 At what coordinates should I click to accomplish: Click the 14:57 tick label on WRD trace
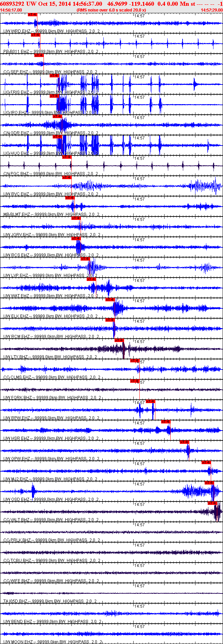pyautogui.click(x=139, y=16)
